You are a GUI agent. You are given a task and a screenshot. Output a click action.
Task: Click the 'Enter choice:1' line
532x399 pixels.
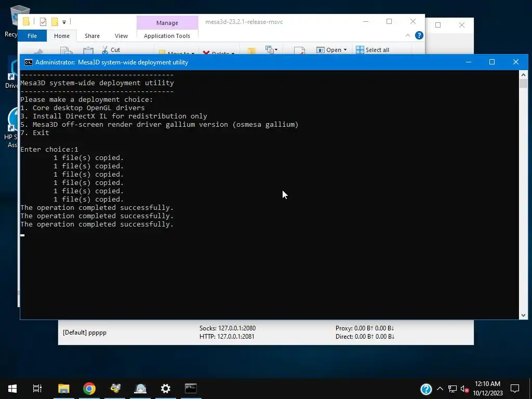(x=49, y=150)
